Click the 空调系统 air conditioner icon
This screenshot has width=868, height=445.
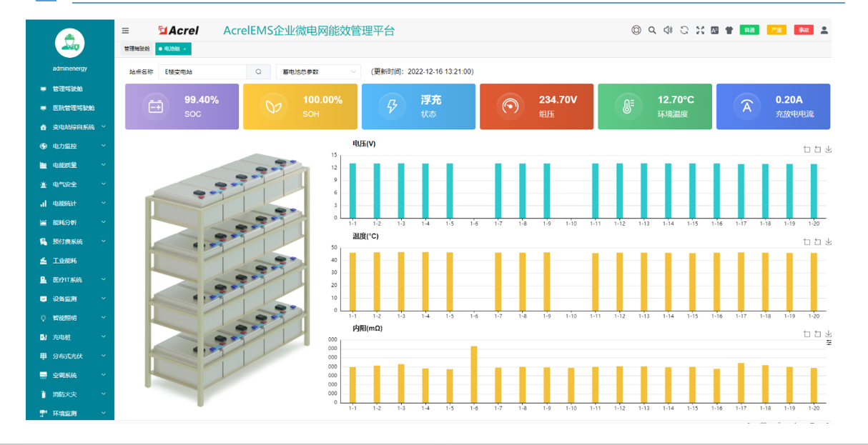point(44,375)
